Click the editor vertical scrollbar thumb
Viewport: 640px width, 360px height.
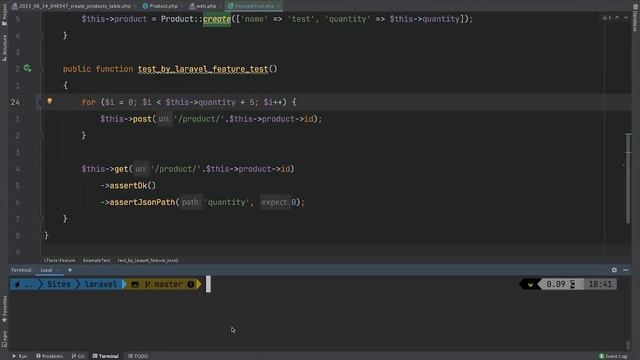point(628,178)
